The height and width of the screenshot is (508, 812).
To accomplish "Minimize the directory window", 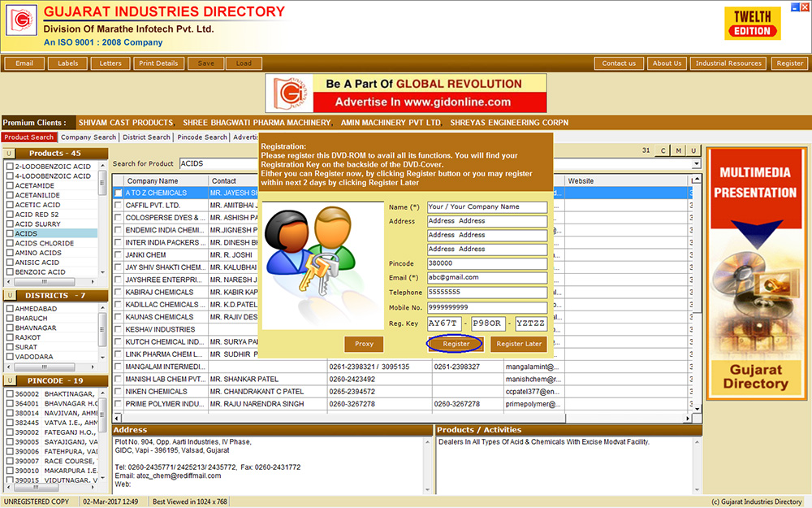I will (795, 7).
